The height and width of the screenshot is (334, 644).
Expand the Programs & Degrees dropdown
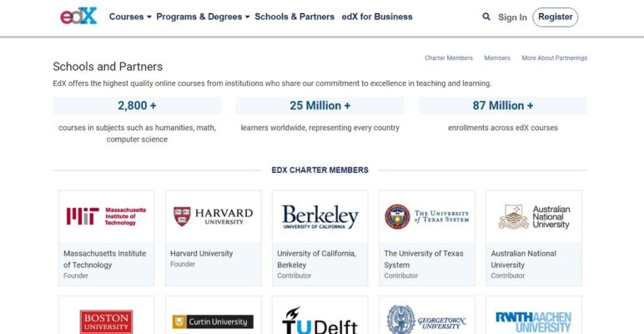(203, 17)
